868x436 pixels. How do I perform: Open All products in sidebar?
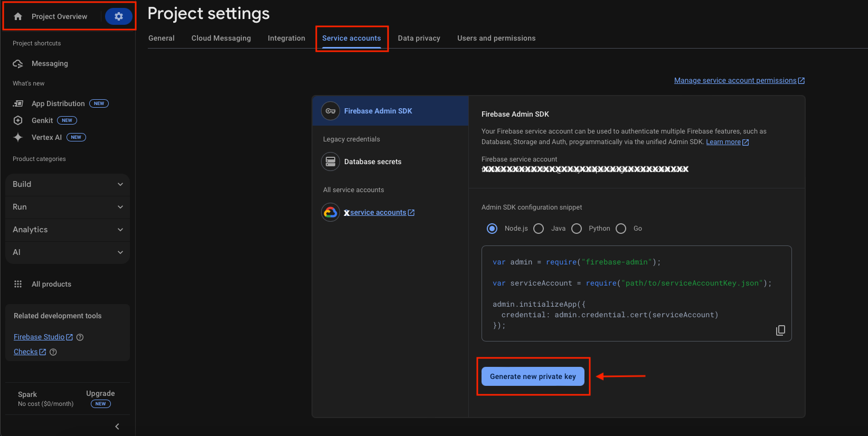(51, 284)
